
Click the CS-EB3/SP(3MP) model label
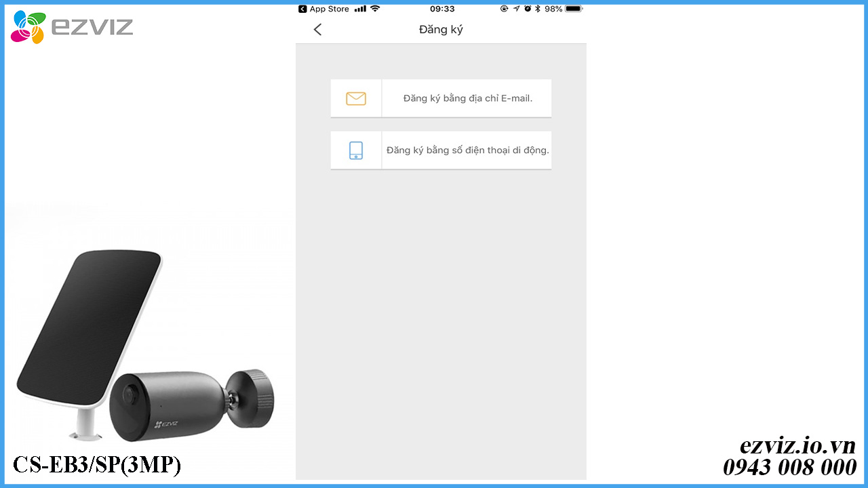point(97,465)
